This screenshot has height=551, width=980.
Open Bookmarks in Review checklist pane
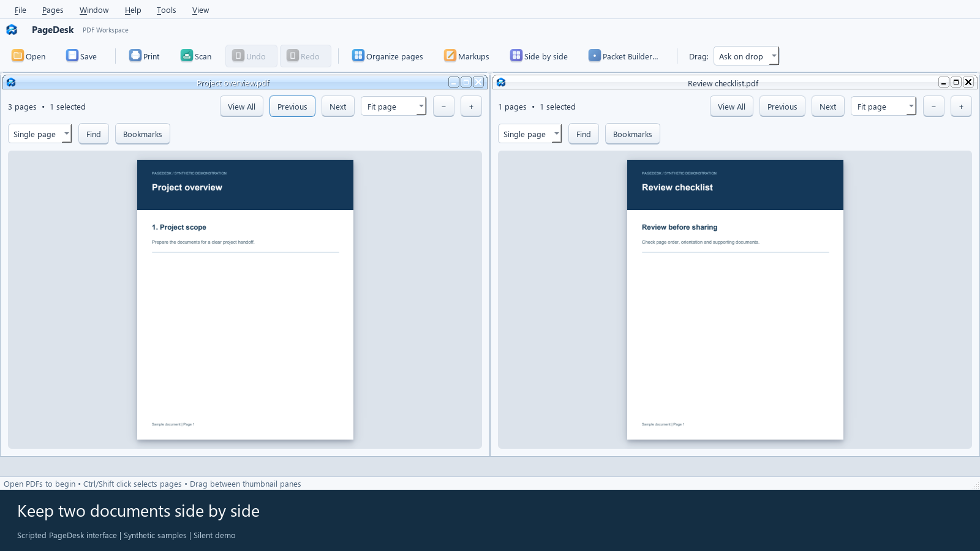pyautogui.click(x=632, y=134)
